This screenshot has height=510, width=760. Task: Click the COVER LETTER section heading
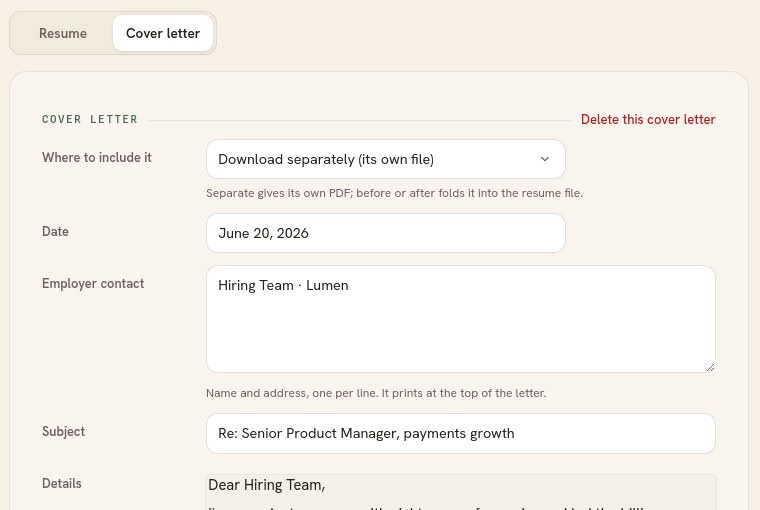coord(90,119)
